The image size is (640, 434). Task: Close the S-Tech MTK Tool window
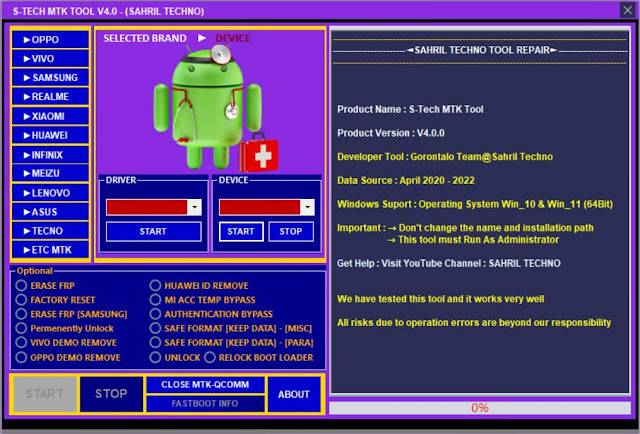627,10
